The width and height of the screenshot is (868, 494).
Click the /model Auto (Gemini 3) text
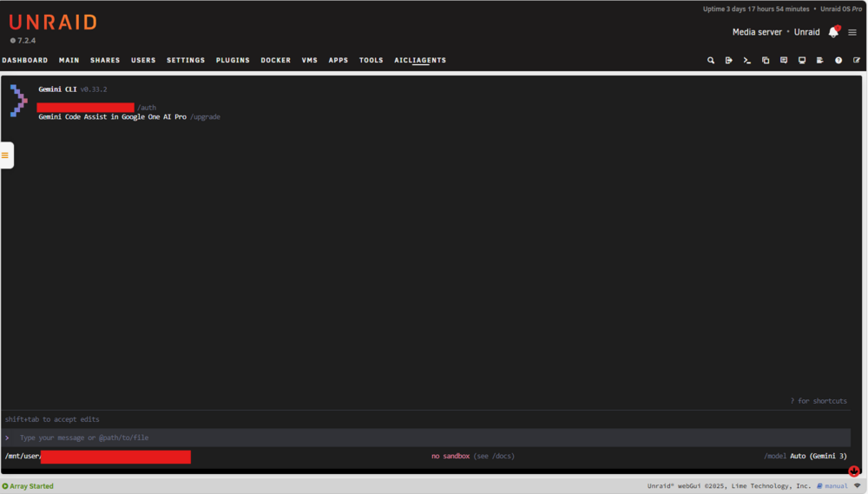click(x=806, y=457)
